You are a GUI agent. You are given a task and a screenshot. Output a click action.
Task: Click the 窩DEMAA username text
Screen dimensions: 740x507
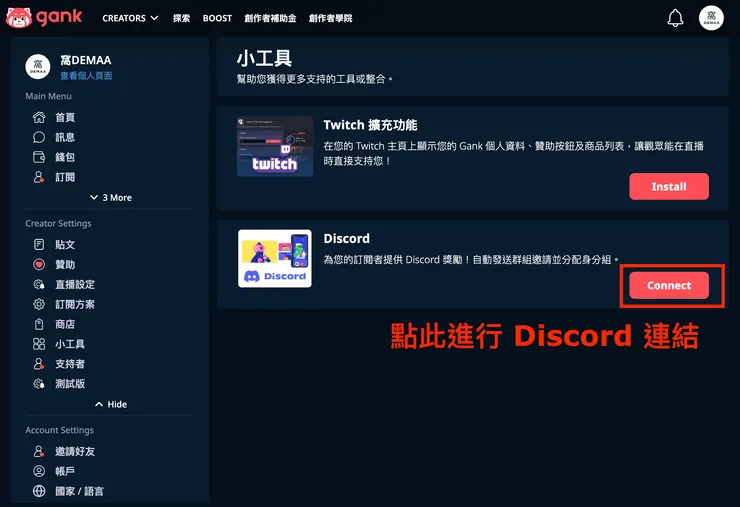86,60
